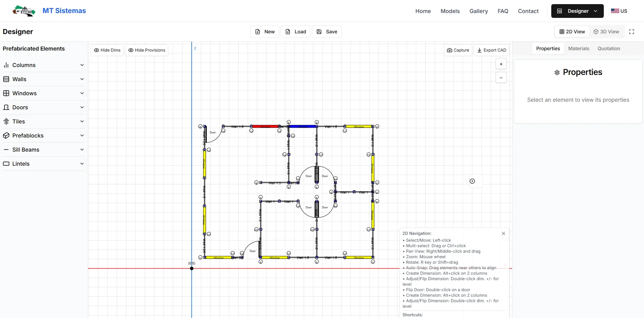Zoom out with the minus button
Screen dimensions: 644x318
tap(501, 78)
